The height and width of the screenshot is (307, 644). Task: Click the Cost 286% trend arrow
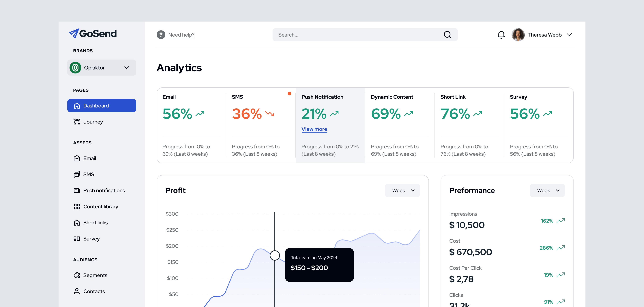(561, 248)
